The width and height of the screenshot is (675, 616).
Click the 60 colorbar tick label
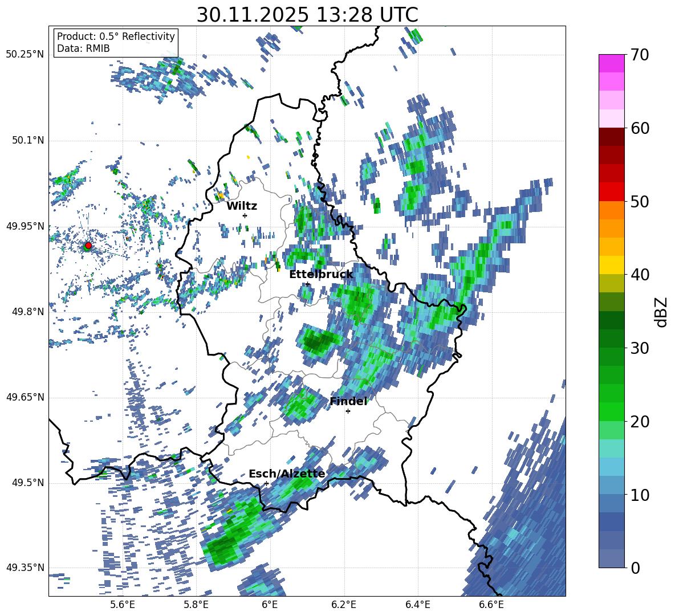[640, 128]
